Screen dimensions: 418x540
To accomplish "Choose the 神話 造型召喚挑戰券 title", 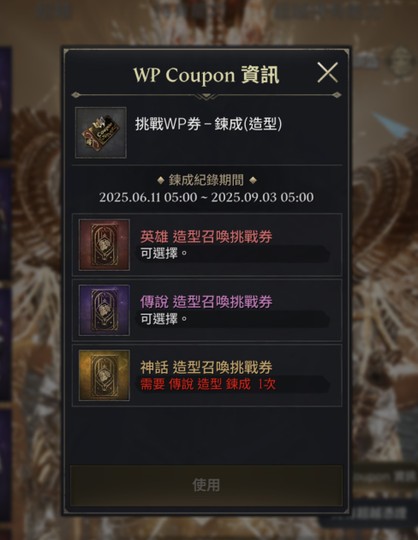I will click(x=206, y=367).
